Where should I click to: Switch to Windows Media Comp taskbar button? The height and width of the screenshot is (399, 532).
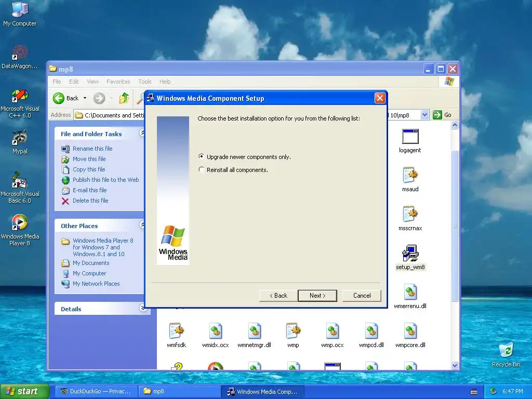click(x=262, y=392)
